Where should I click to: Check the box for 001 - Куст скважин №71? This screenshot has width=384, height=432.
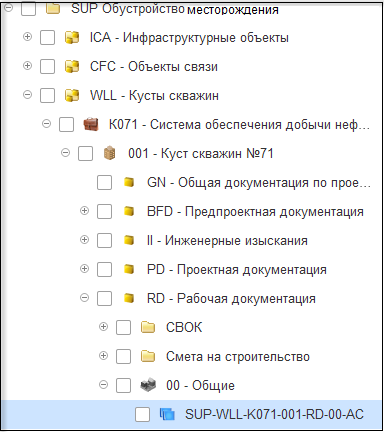85,153
